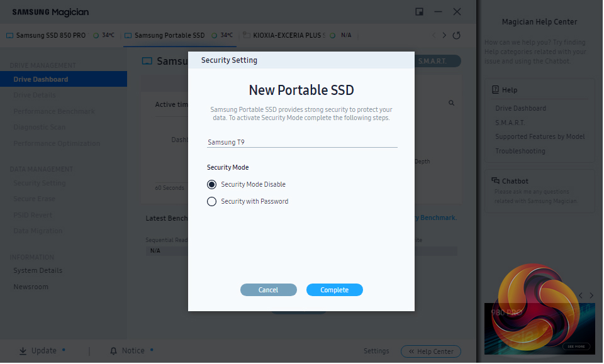Viewport: 604px width, 364px height.
Task: Open Data Migration page
Action: 38,231
